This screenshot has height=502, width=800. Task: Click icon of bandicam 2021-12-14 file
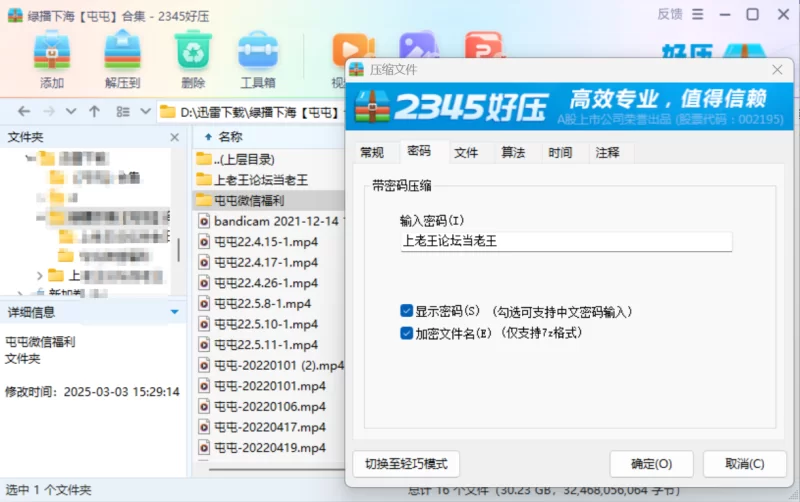(204, 221)
